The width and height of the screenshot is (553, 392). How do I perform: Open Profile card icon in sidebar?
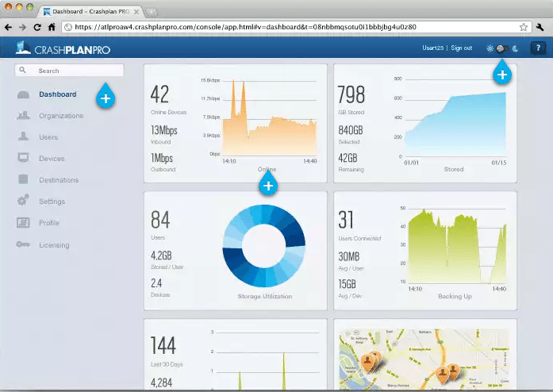point(23,223)
